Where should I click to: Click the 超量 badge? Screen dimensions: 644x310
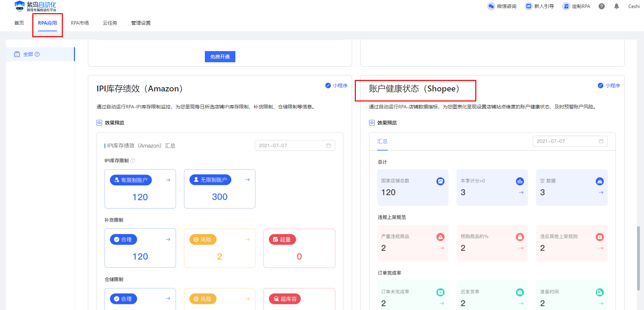(x=282, y=239)
